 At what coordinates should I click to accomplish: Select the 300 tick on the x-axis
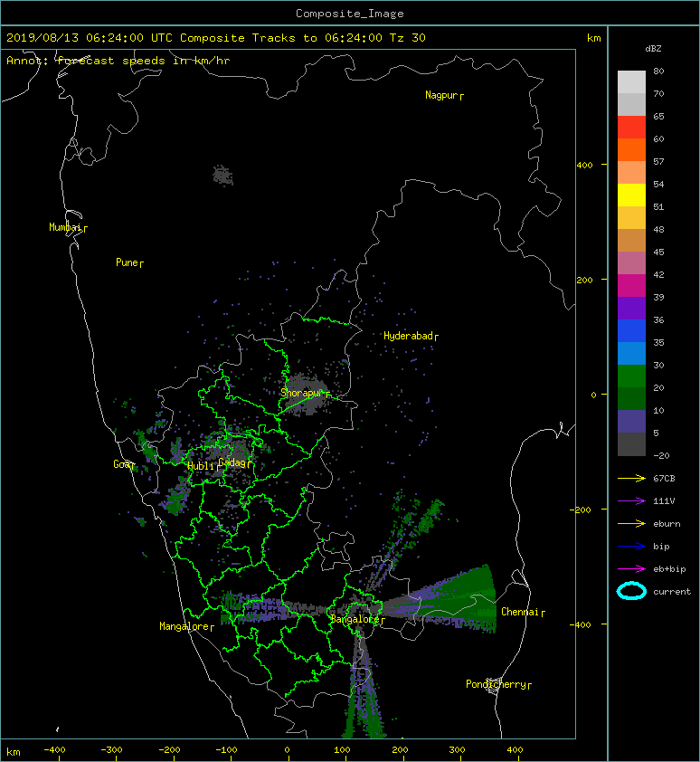click(457, 750)
